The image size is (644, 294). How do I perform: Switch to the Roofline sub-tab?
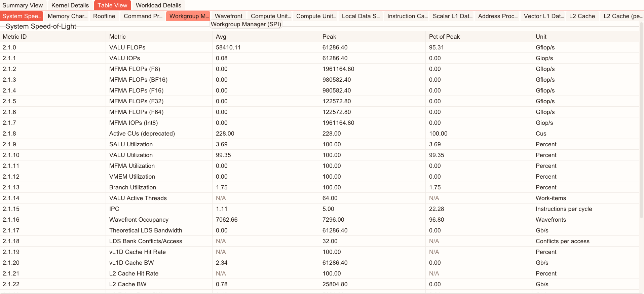coord(104,16)
